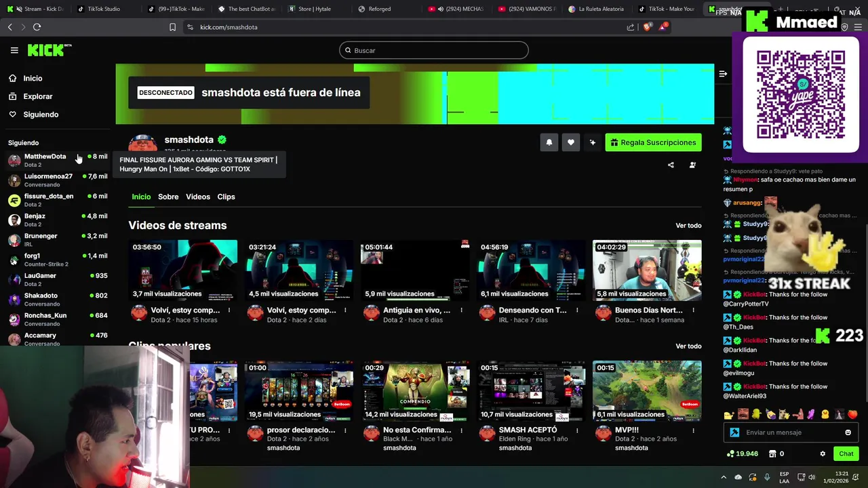Screen dimensions: 868x488
Task: Open the 03:21:24 stream video thumbnail
Action: click(299, 270)
